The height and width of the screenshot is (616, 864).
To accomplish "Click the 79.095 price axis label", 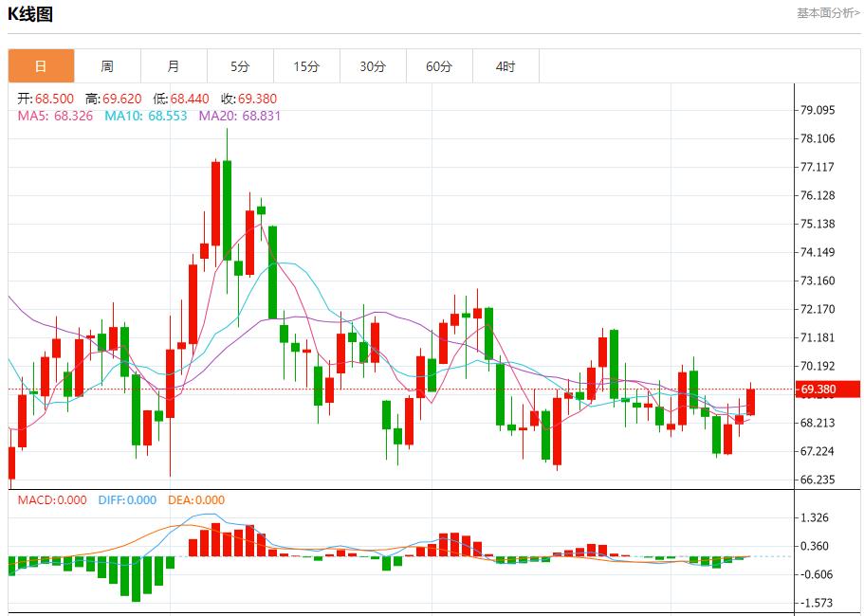I will pos(818,110).
